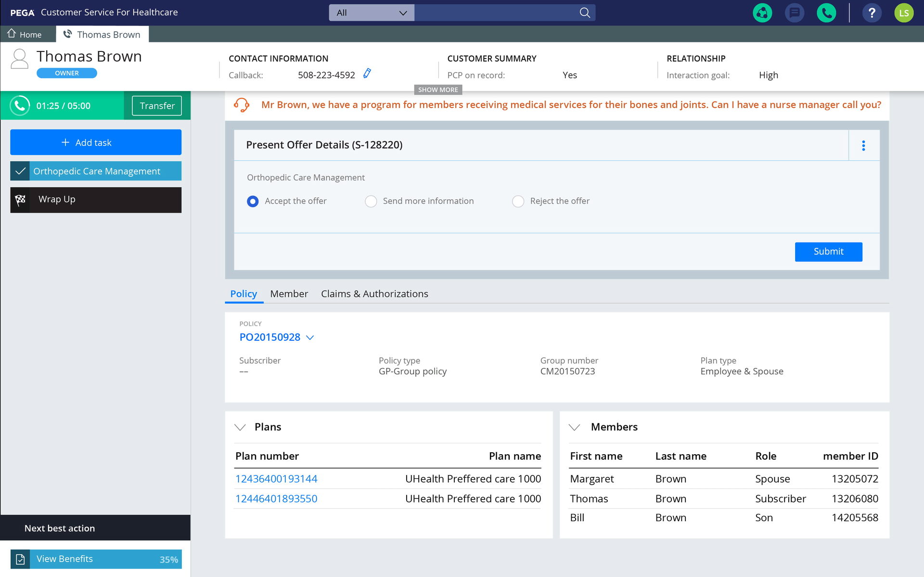Click the Submit button for the offer
This screenshot has height=577, width=924.
click(828, 251)
